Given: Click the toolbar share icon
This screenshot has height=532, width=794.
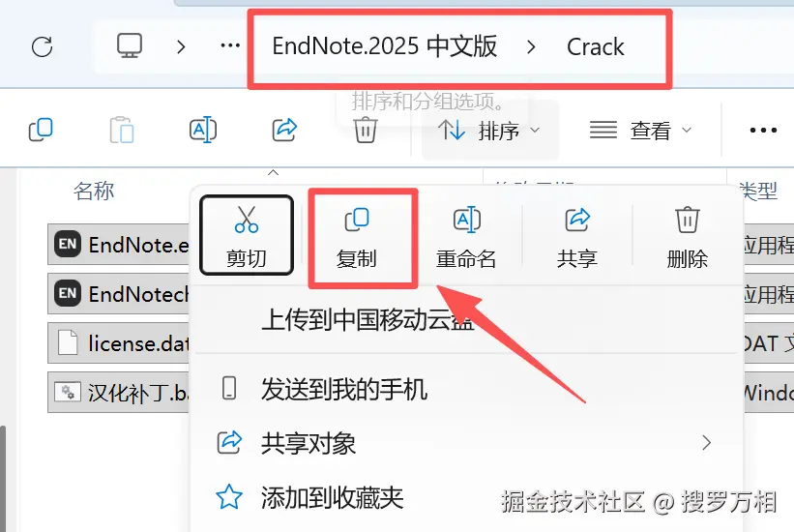Looking at the screenshot, I should tap(284, 130).
